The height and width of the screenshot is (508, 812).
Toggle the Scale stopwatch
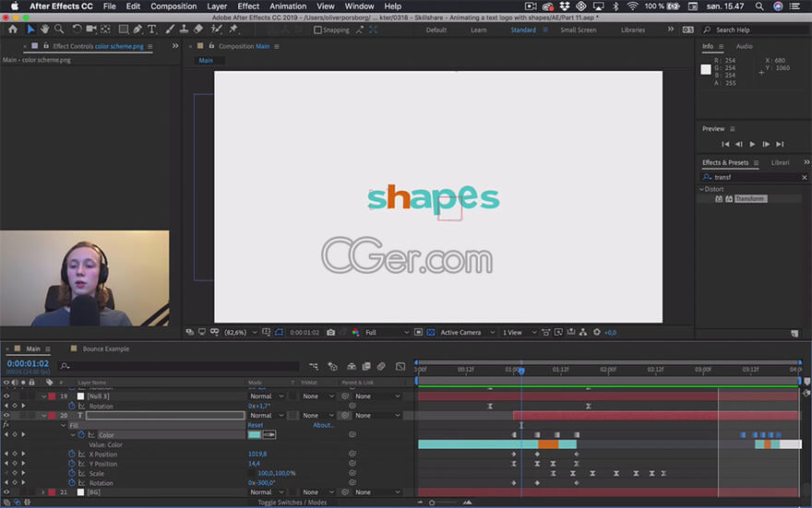point(72,473)
